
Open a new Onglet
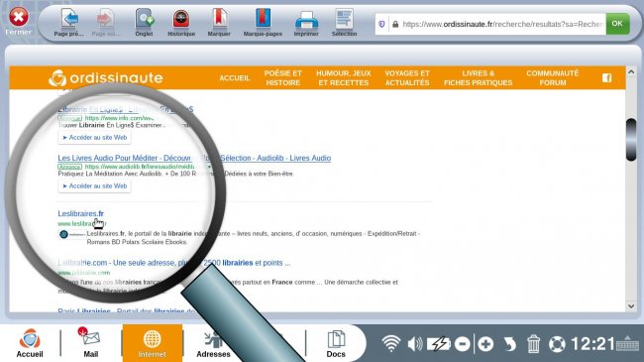145,23
